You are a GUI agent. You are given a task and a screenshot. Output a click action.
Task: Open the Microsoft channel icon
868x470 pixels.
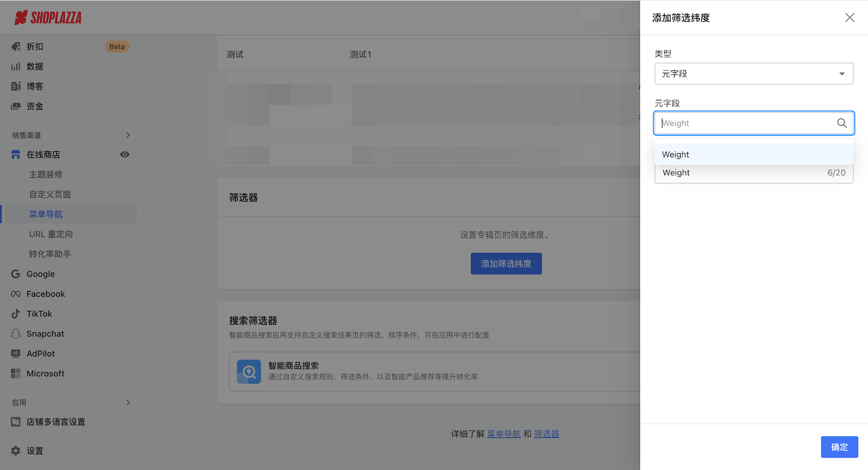click(16, 373)
